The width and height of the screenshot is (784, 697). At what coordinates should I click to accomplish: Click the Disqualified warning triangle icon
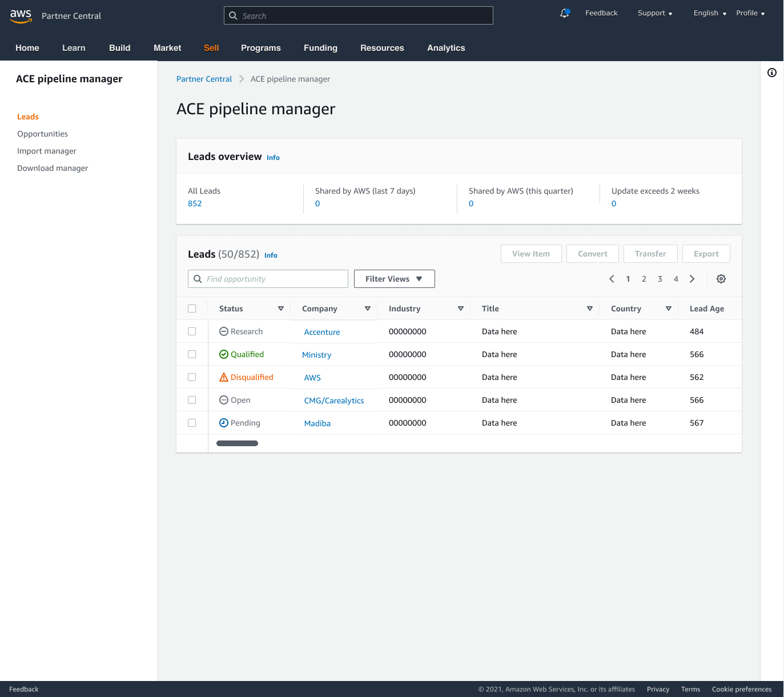click(x=224, y=377)
